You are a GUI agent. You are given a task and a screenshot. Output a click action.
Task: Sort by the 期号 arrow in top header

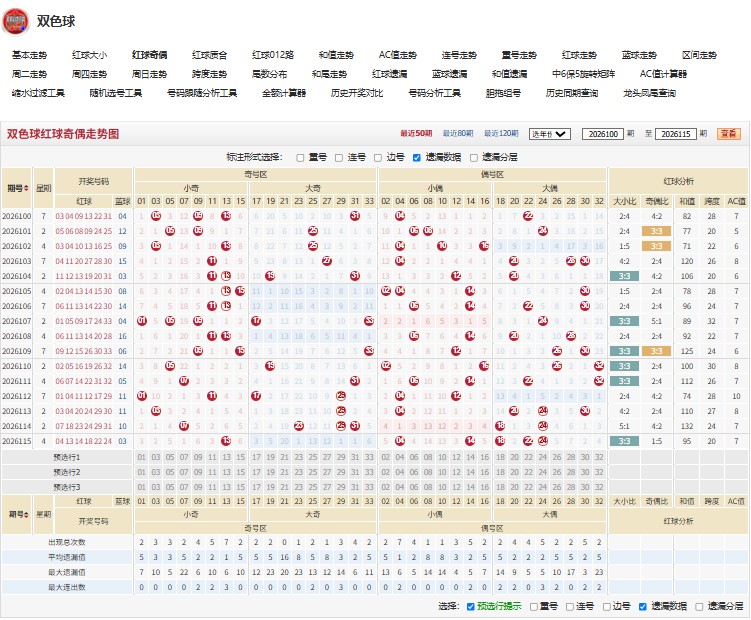click(x=26, y=188)
